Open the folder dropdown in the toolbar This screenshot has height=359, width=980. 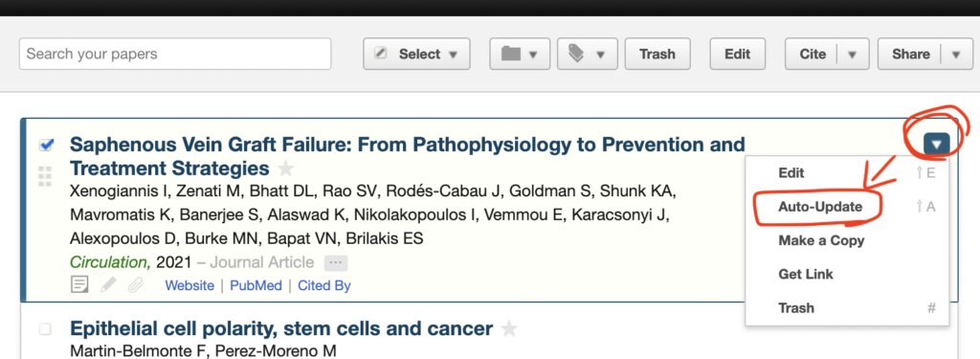tap(520, 55)
